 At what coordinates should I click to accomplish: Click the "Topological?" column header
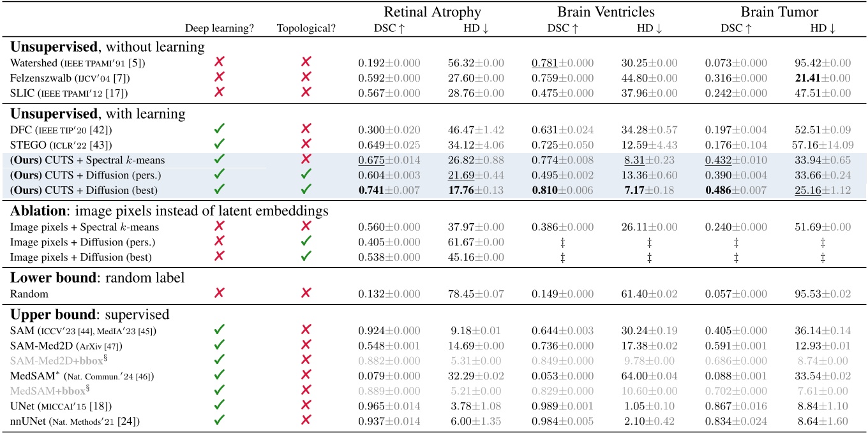tap(306, 28)
